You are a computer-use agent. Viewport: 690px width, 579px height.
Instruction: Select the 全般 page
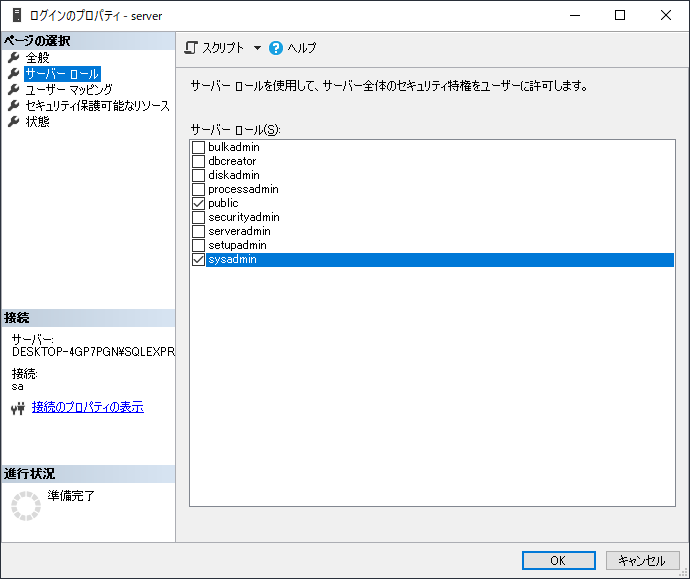pos(38,58)
